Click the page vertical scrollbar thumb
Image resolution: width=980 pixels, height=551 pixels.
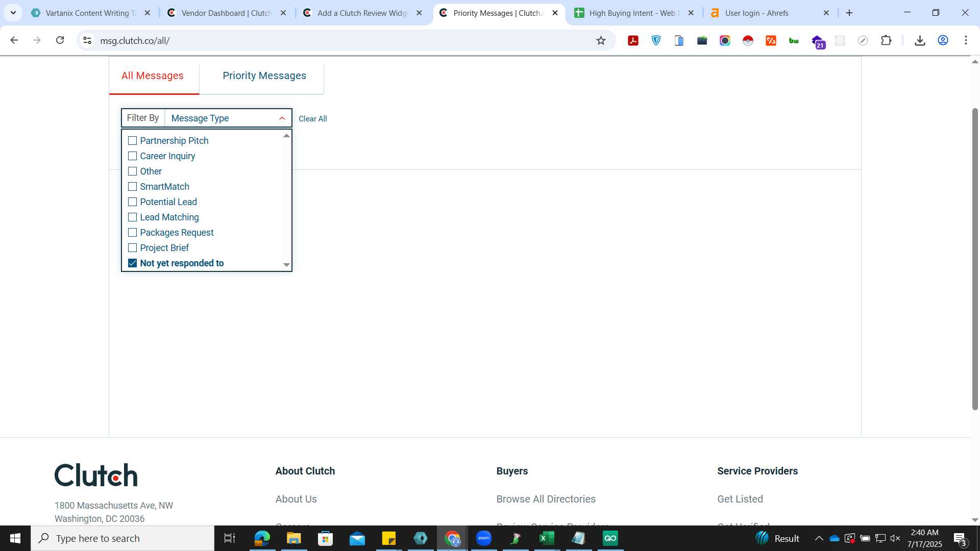pos(975,259)
